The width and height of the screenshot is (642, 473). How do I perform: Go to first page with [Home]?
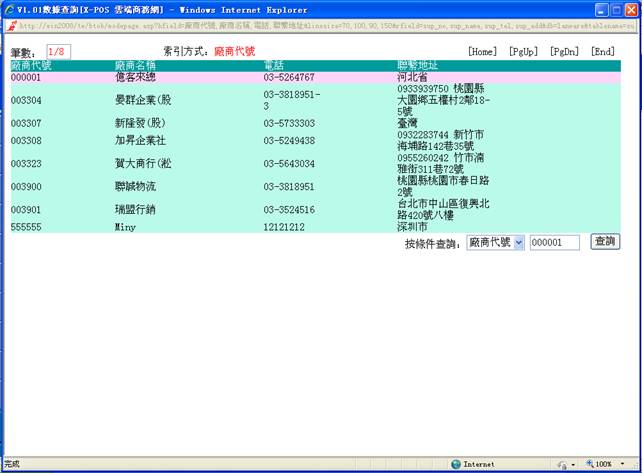tap(482, 51)
